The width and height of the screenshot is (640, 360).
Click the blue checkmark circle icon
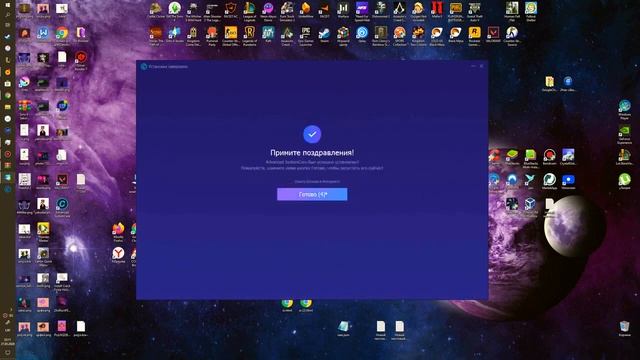pos(312,134)
